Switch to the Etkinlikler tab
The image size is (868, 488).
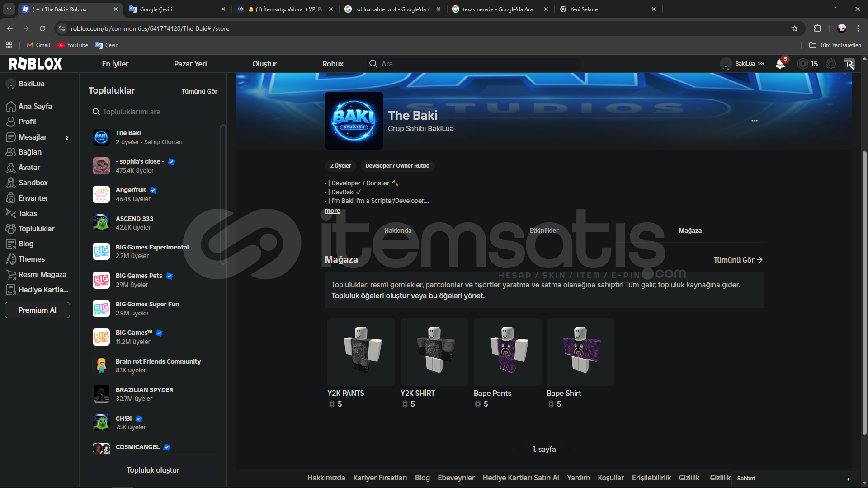[x=544, y=230]
